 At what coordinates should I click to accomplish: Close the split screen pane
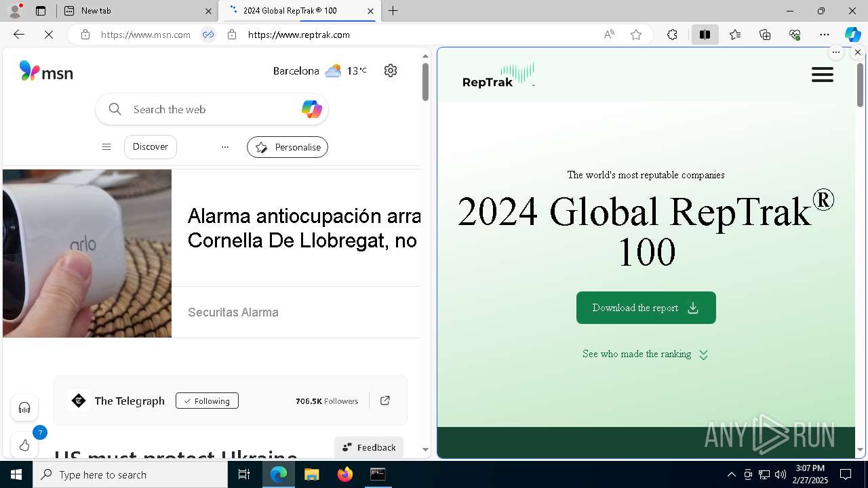pos(858,52)
